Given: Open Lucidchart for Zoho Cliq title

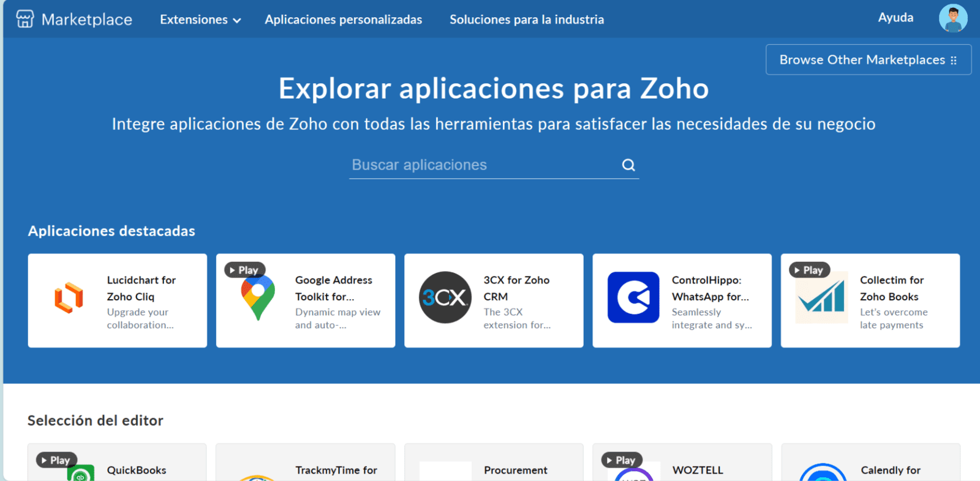Looking at the screenshot, I should click(x=141, y=288).
